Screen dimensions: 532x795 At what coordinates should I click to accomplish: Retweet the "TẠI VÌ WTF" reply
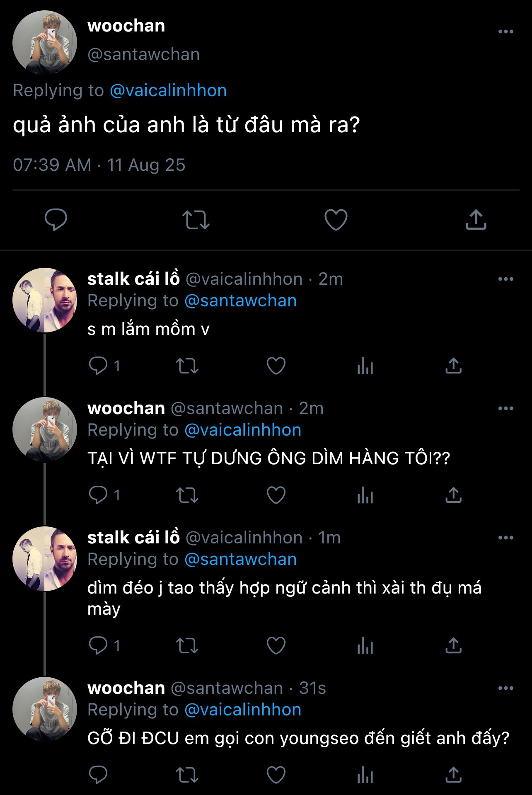187,495
